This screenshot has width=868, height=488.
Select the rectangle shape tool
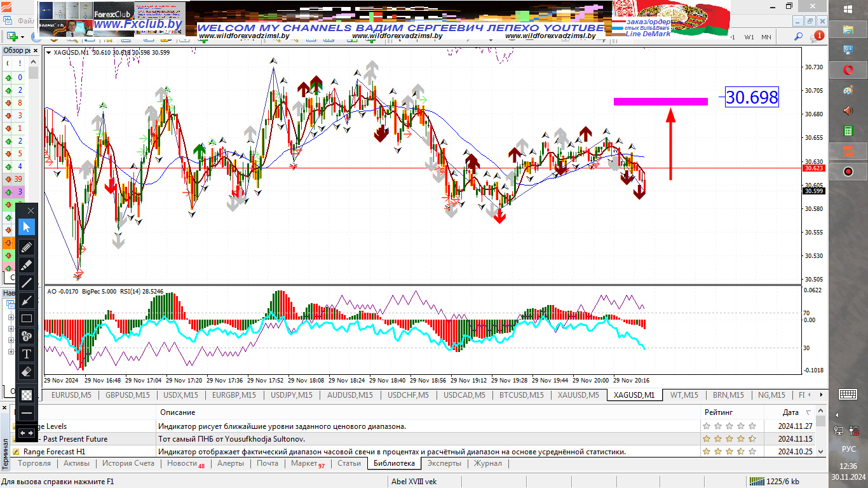coord(27,318)
